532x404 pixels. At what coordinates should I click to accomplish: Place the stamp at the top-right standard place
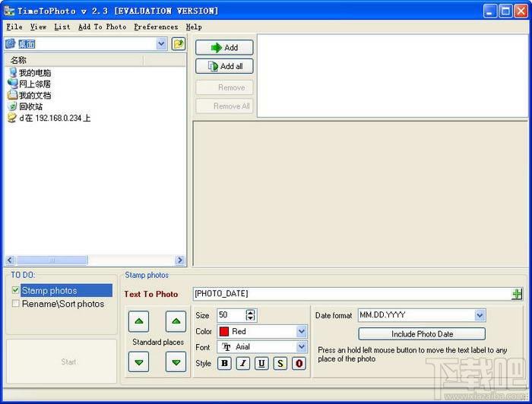click(x=176, y=321)
